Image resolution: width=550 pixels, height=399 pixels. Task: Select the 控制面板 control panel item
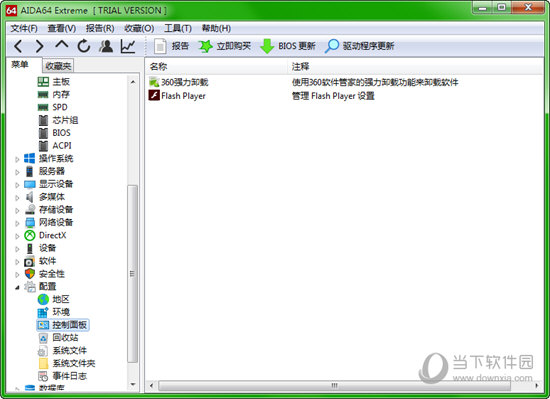click(x=62, y=325)
